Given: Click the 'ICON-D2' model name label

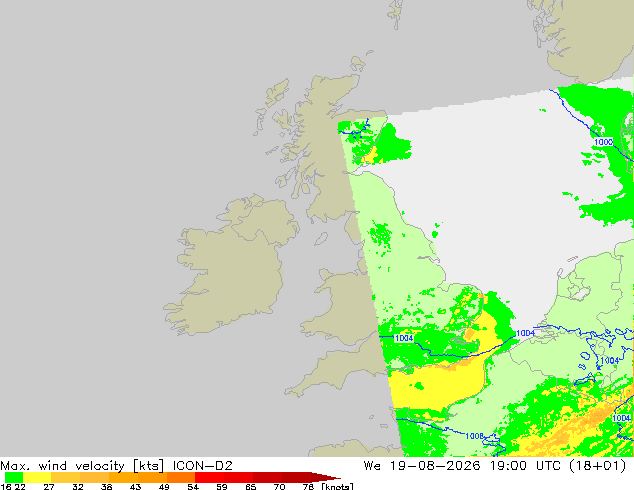Looking at the screenshot, I should pyautogui.click(x=203, y=466).
